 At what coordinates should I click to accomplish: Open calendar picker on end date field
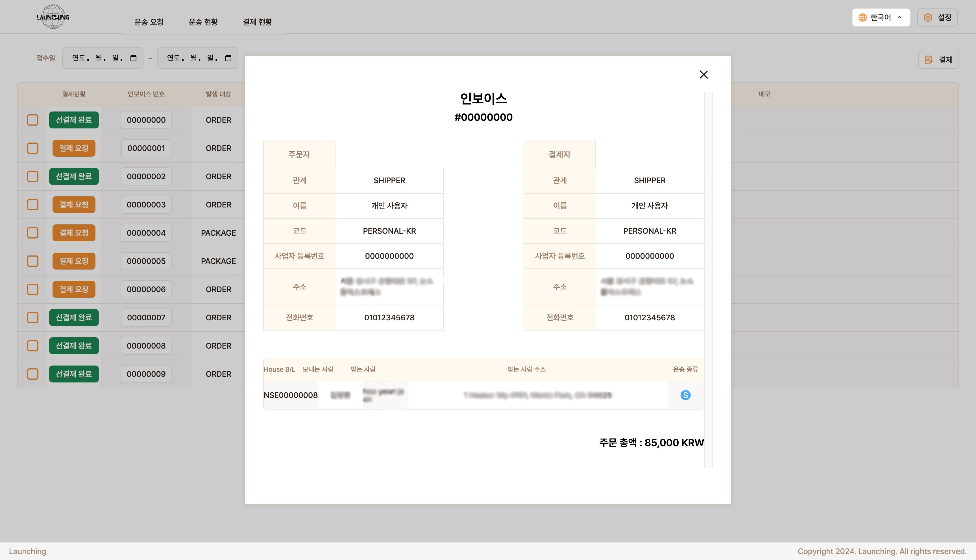click(x=228, y=58)
